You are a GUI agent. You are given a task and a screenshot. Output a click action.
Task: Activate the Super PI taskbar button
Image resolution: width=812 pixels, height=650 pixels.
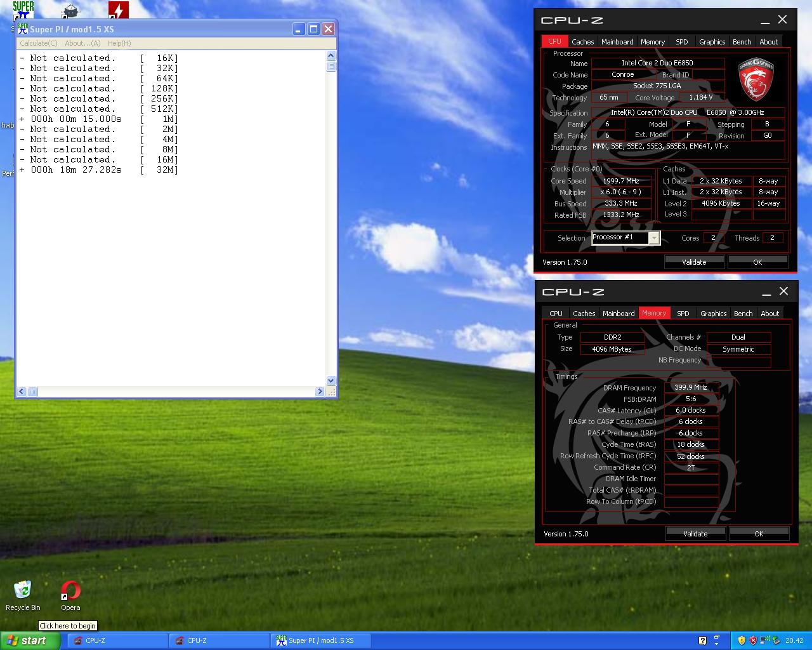320,640
